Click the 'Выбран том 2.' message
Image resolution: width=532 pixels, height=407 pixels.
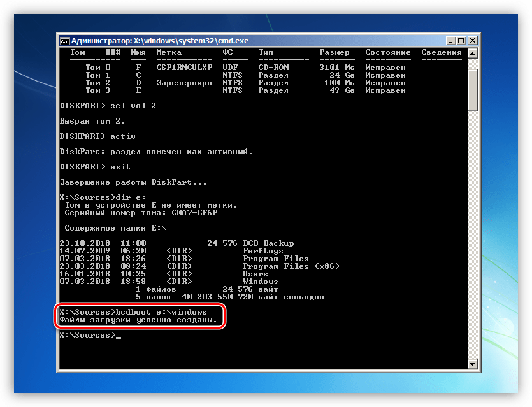92,121
